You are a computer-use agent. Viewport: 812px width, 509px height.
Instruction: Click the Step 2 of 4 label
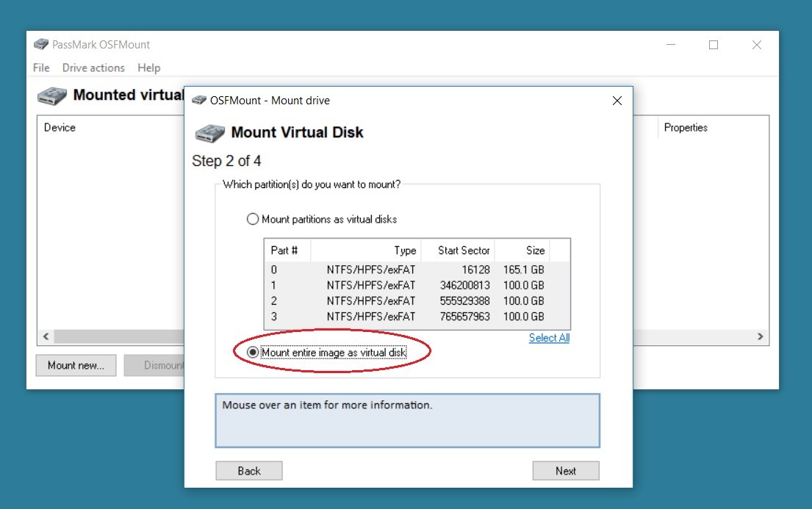pyautogui.click(x=226, y=161)
